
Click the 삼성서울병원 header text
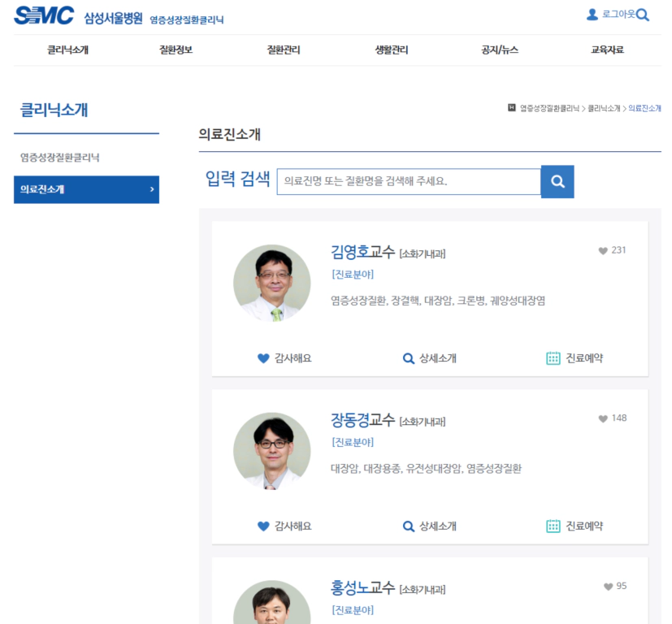[x=113, y=19]
